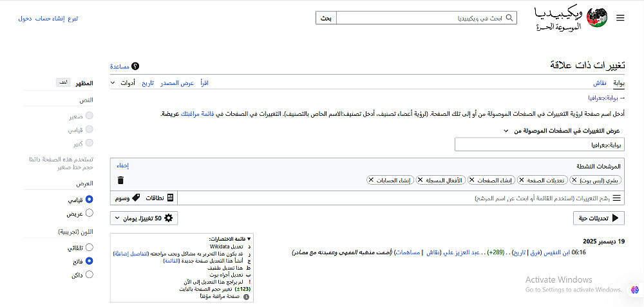Select تلقائي automatic color option

pos(89,248)
